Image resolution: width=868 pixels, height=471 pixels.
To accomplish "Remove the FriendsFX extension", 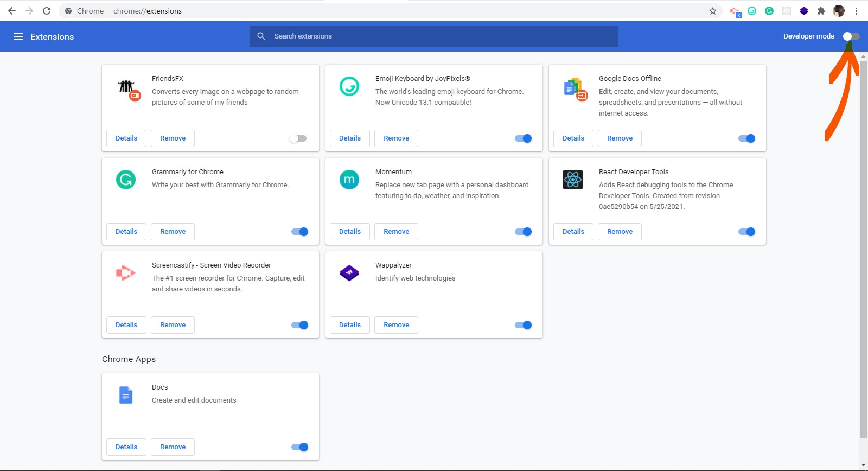I will pyautogui.click(x=173, y=138).
